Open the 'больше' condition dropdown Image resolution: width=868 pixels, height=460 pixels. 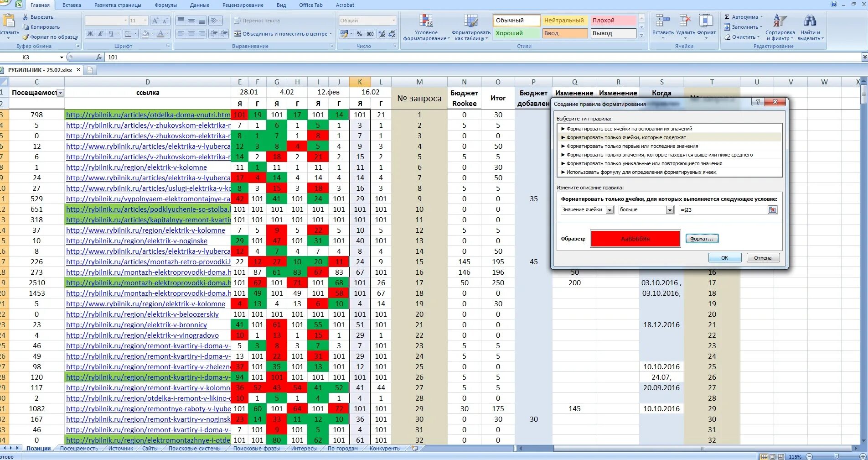pos(670,210)
